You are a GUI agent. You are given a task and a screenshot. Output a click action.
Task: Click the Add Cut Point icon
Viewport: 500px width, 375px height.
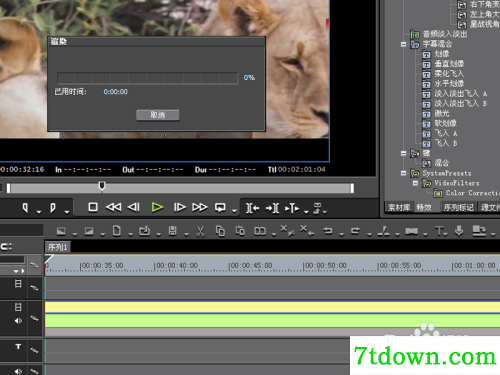[x=383, y=231]
